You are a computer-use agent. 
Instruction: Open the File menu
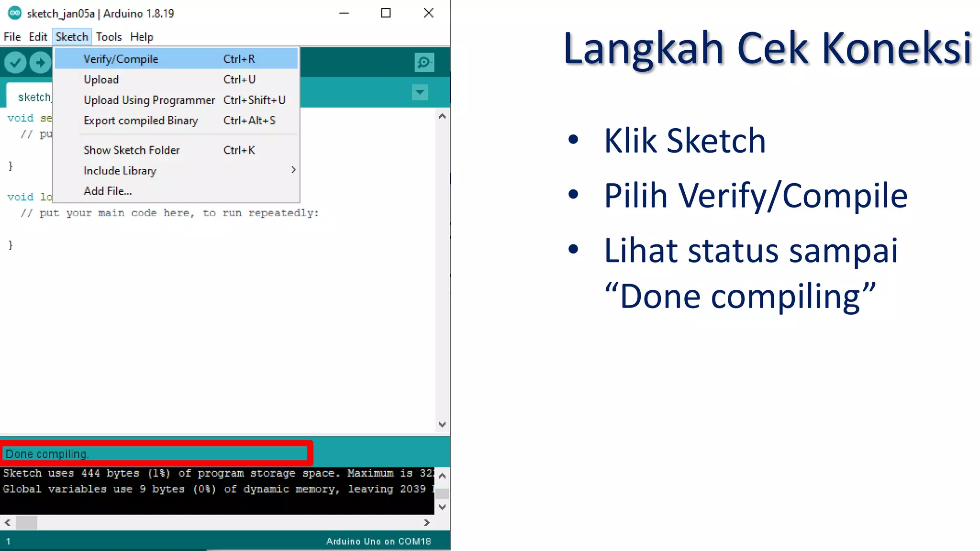click(x=12, y=37)
